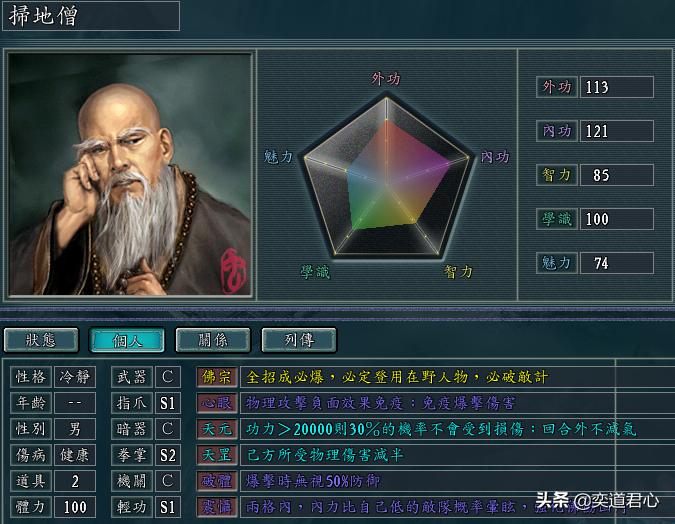Click the 魅力 value 74

point(616,263)
